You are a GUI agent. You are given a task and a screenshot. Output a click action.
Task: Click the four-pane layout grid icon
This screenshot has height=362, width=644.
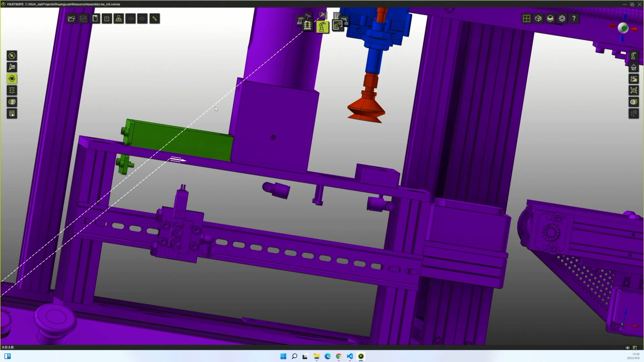tap(527, 19)
